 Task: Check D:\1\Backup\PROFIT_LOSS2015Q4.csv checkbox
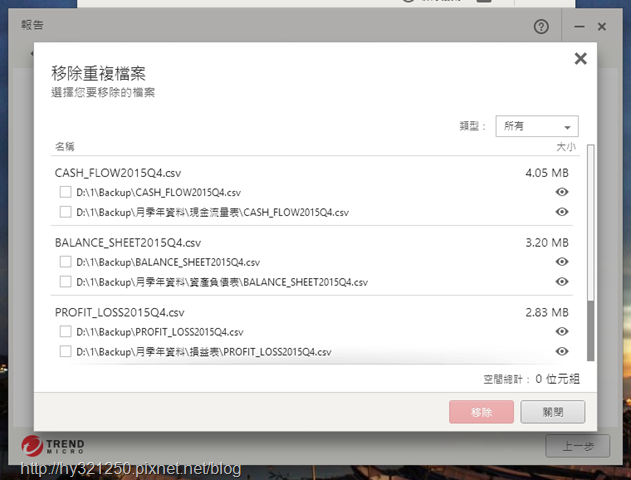pos(65,331)
